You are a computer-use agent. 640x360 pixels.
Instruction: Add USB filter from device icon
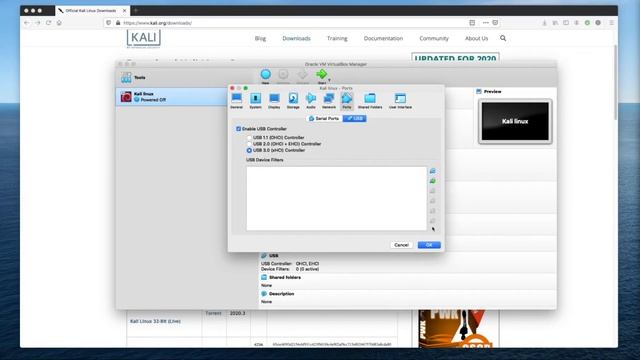(433, 181)
